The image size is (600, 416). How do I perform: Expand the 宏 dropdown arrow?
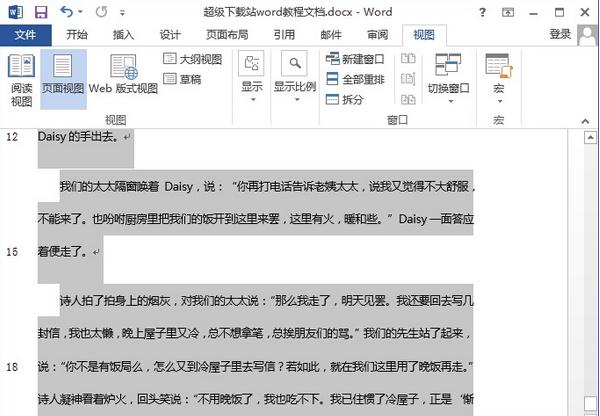point(500,101)
